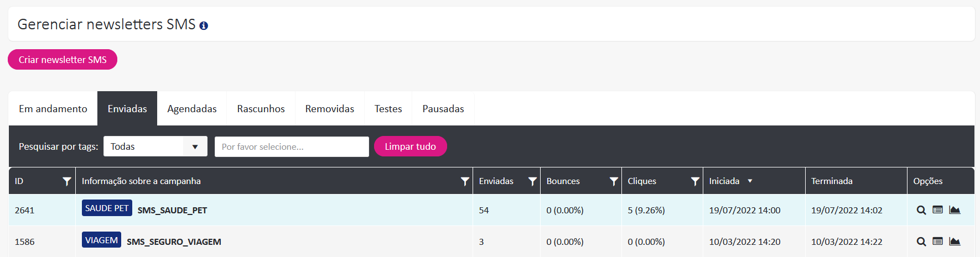Viewport: 980px width, 257px height.
Task: Open the Pausadas tab
Action: 443,109
